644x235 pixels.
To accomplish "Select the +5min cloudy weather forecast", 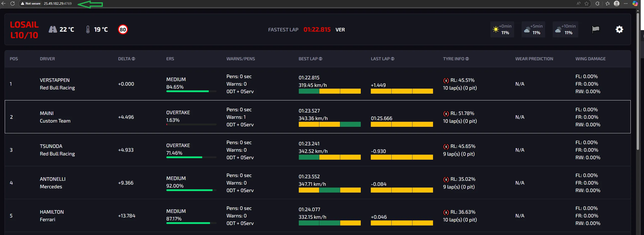I will point(533,29).
